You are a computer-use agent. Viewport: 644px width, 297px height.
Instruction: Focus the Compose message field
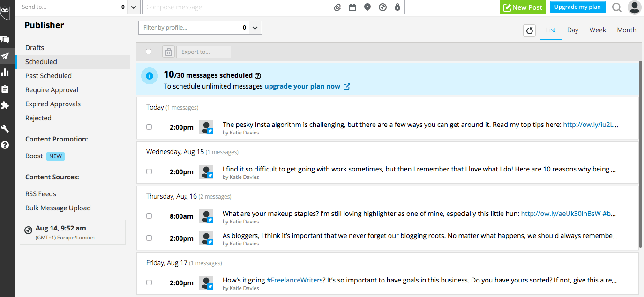237,7
